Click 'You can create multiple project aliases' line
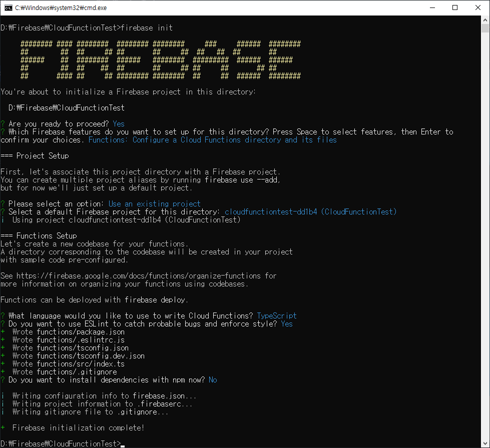Viewport: 490px width, 448px height. 141,180
